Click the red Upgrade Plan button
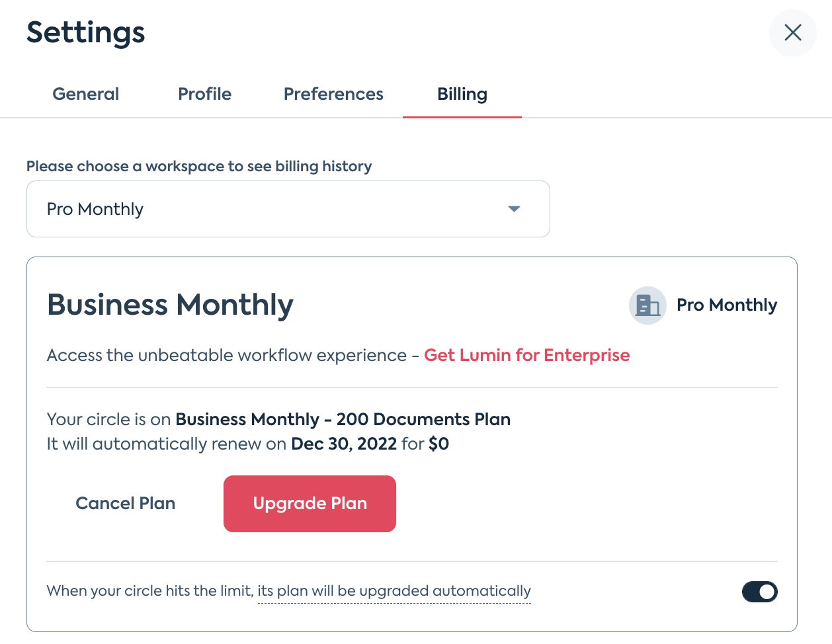The width and height of the screenshot is (832, 644). (310, 504)
